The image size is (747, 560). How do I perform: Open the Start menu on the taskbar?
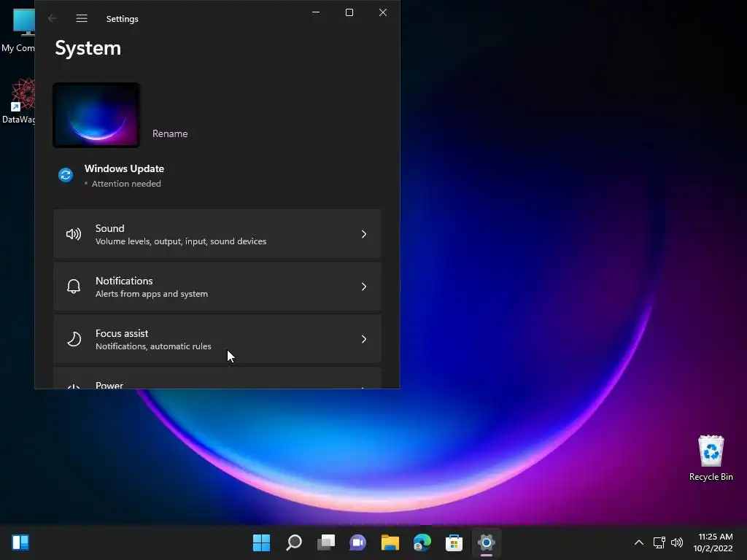[x=262, y=542]
